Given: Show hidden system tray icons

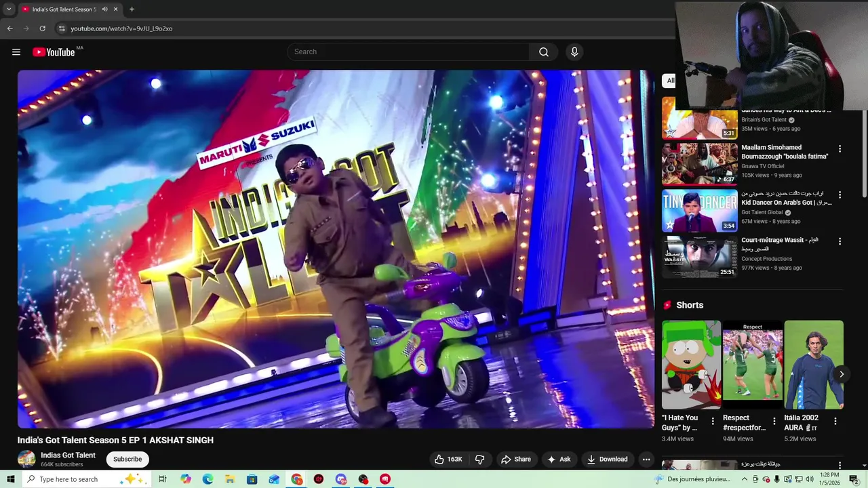Looking at the screenshot, I should (x=744, y=479).
